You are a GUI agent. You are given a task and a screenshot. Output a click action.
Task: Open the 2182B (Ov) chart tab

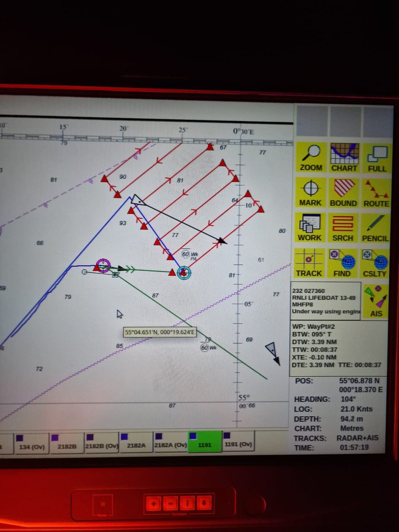102,442
